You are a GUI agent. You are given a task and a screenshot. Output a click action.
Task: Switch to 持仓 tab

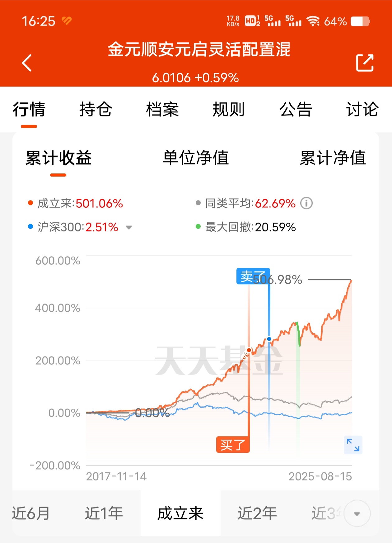click(96, 109)
